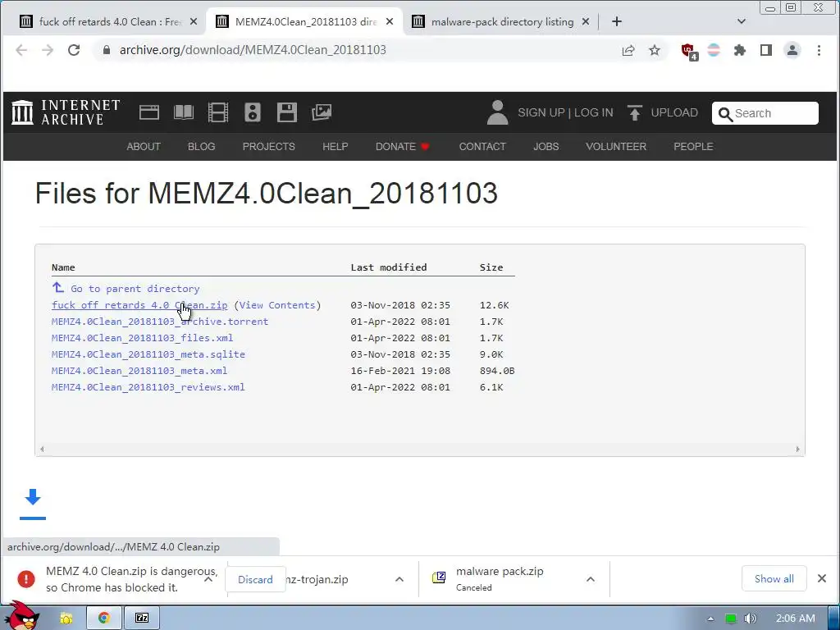840x630 pixels.
Task: Open the DONATE menu item
Action: click(x=402, y=146)
